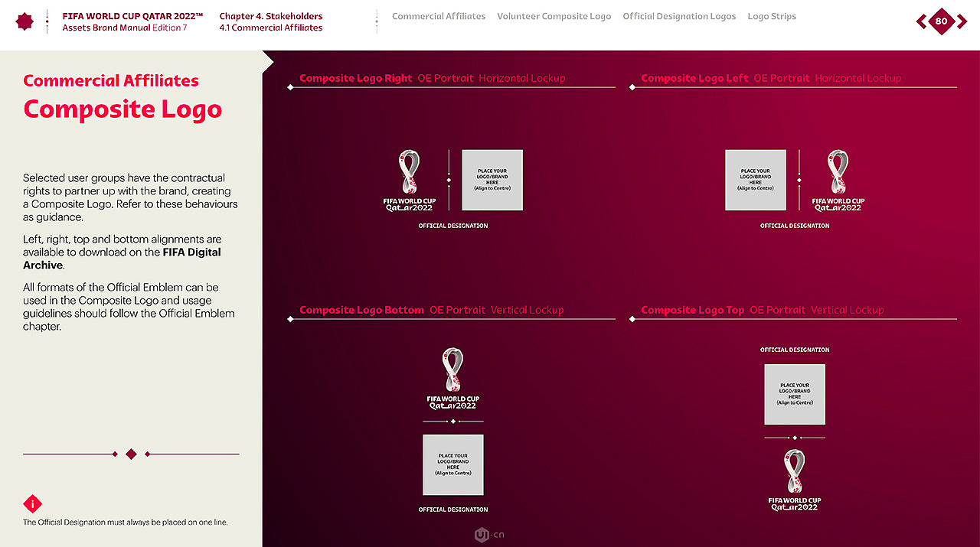
Task: Open the Logo Strips nav link
Action: coord(772,16)
